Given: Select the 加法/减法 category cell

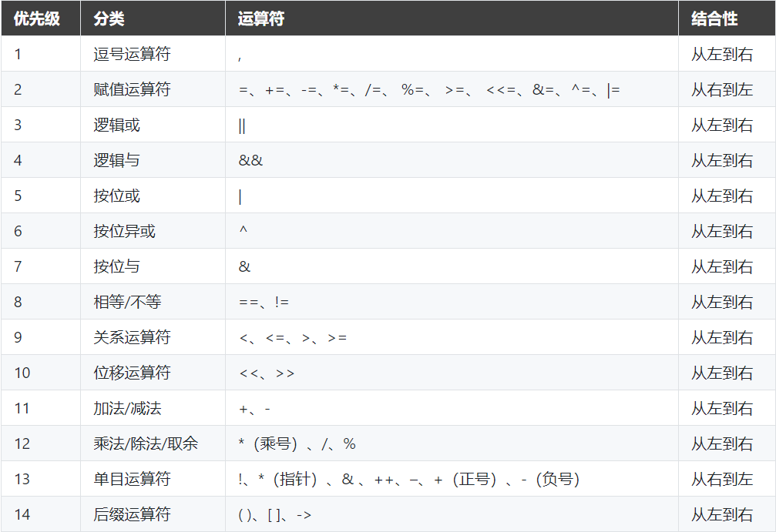Looking at the screenshot, I should coord(127,408).
